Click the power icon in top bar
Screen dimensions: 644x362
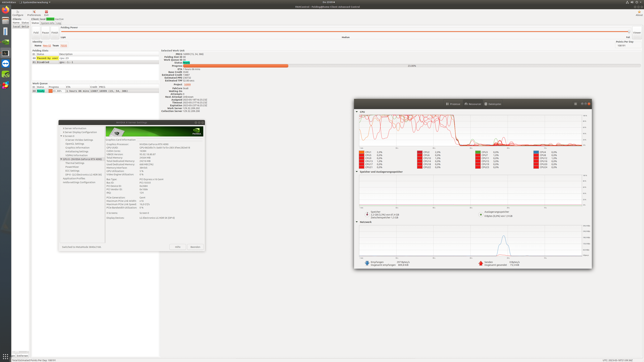[637, 2]
